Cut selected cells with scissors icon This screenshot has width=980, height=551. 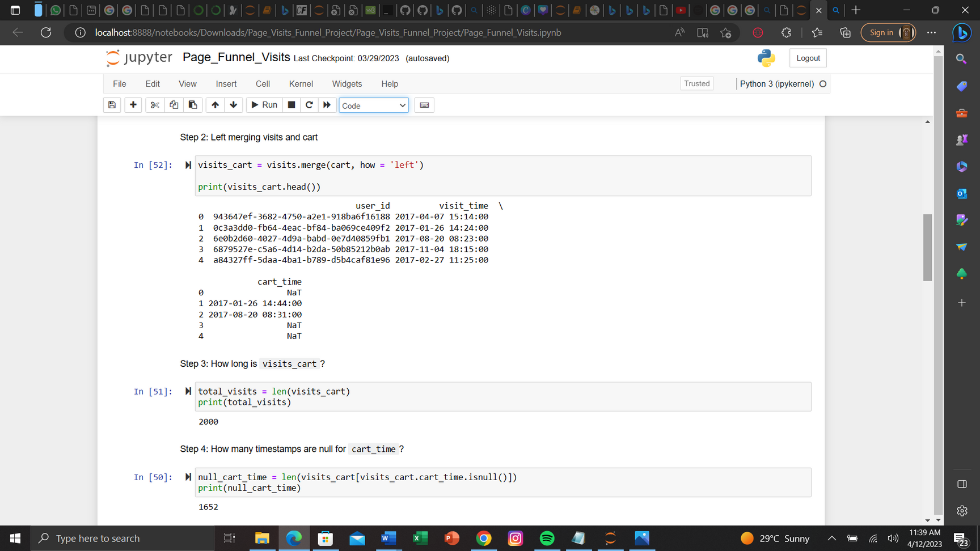154,105
